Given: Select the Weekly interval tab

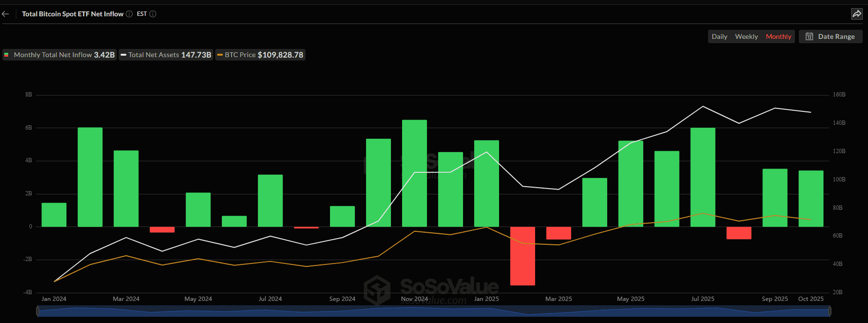Looking at the screenshot, I should (746, 36).
